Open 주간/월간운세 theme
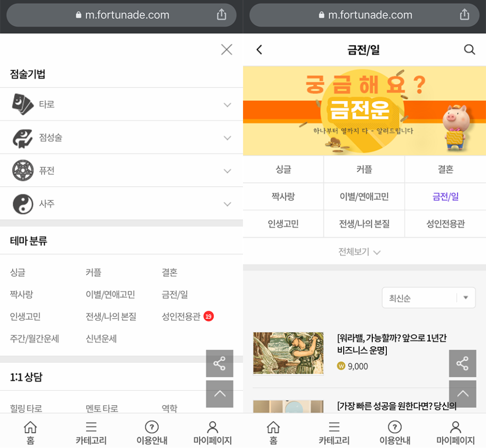This screenshot has height=448, width=486. tap(34, 338)
